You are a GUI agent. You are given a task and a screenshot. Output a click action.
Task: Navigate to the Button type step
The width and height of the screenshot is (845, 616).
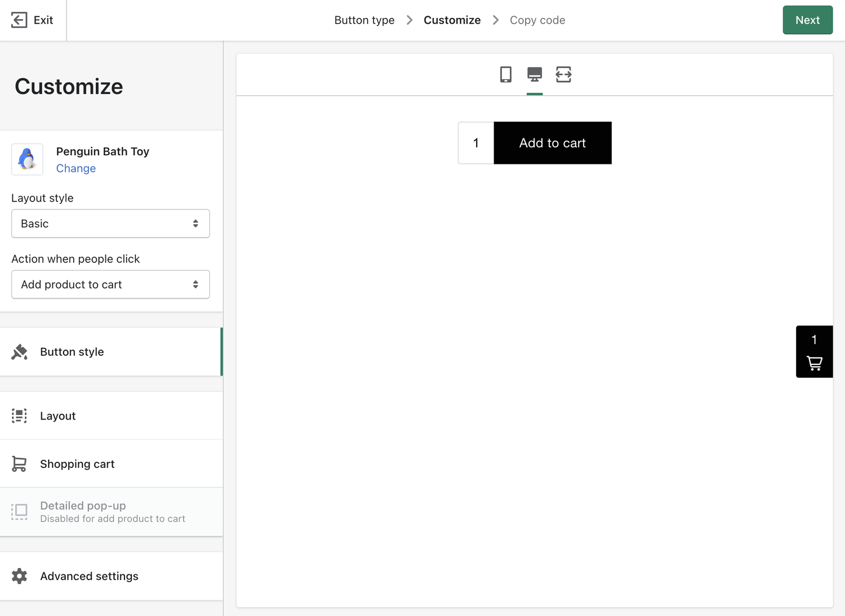pyautogui.click(x=364, y=20)
